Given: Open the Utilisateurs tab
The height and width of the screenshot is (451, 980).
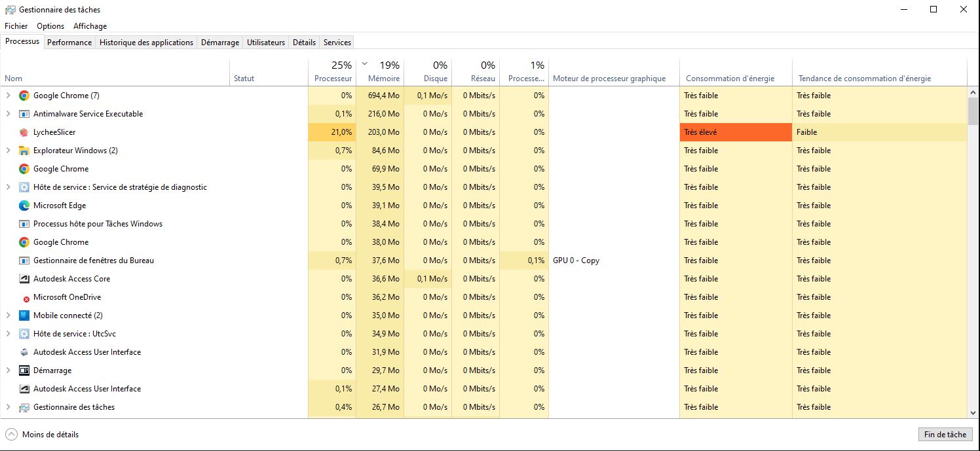Looking at the screenshot, I should pos(266,43).
